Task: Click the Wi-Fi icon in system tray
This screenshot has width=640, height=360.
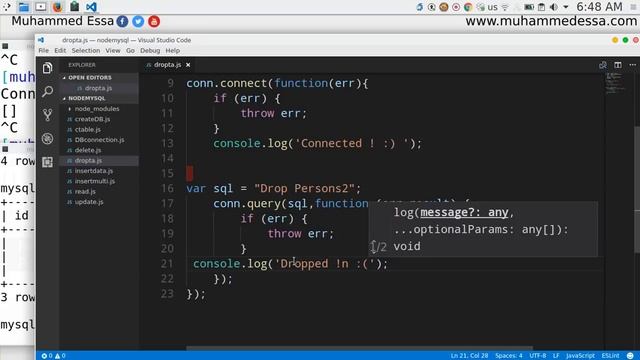Action: click(505, 7)
